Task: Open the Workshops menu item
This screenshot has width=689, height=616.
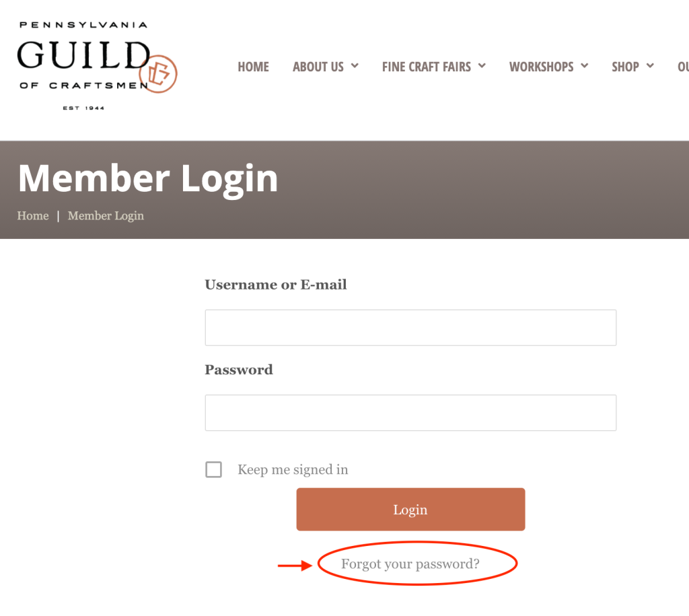Action: pyautogui.click(x=542, y=67)
